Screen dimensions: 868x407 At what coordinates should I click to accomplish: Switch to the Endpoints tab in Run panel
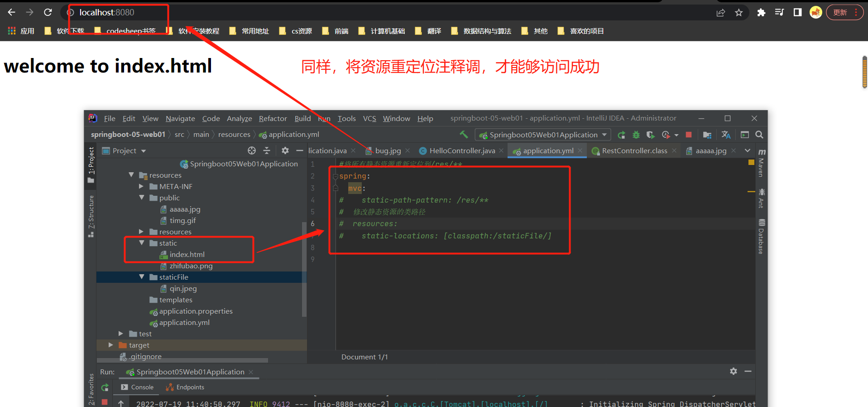coord(185,387)
